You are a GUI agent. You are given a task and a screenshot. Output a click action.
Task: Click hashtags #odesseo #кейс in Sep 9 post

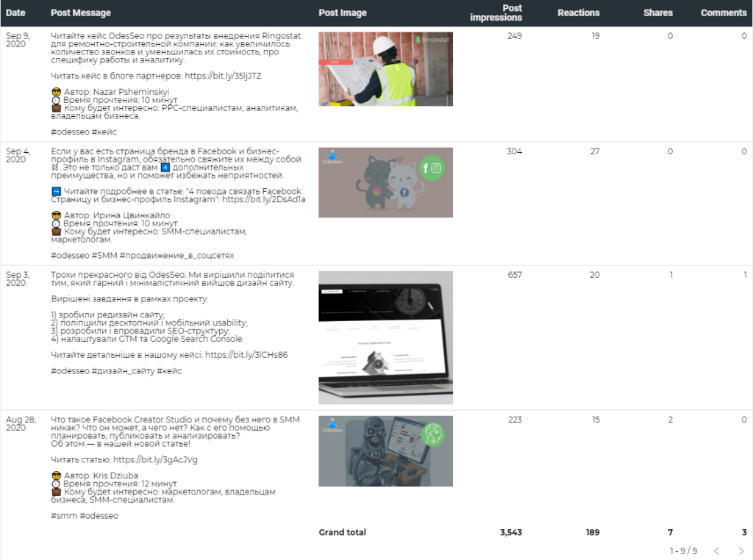pos(84,132)
